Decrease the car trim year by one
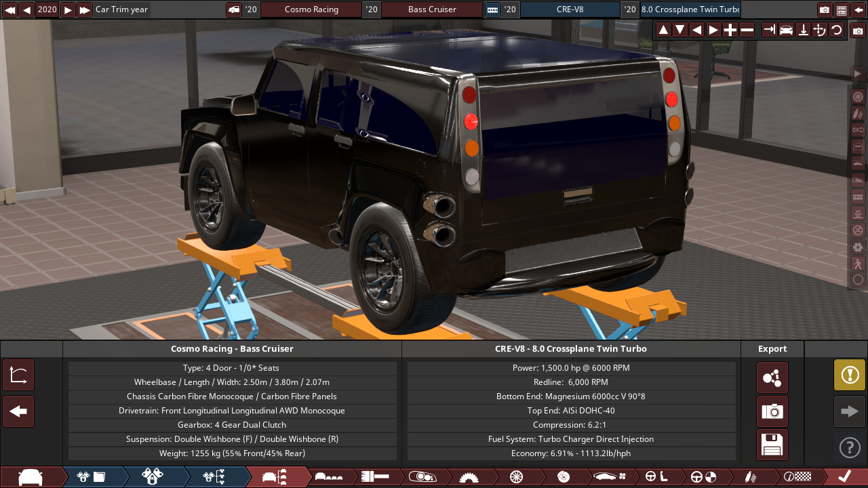The width and height of the screenshot is (868, 488). (26, 9)
